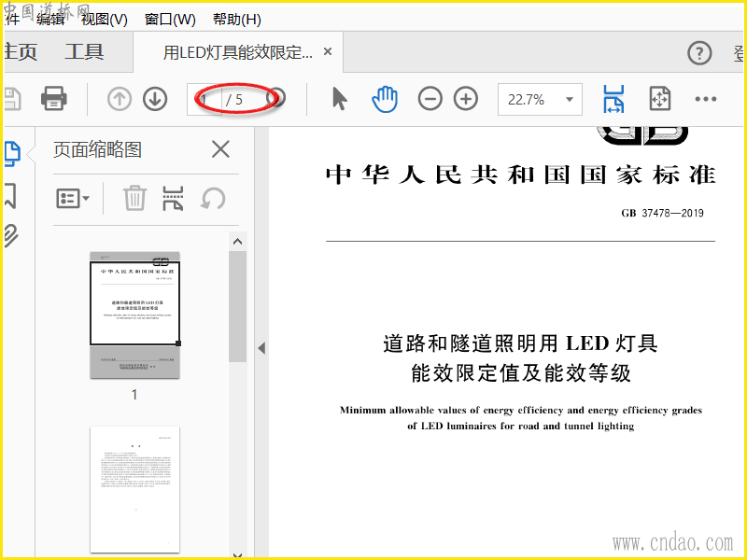This screenshot has width=747, height=560.
Task: Click the Fit Full Page icon
Action: pyautogui.click(x=660, y=99)
